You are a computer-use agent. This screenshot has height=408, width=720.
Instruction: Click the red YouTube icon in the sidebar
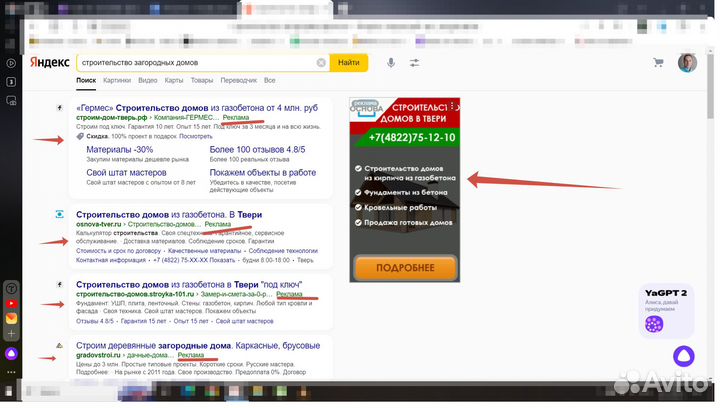click(10, 302)
